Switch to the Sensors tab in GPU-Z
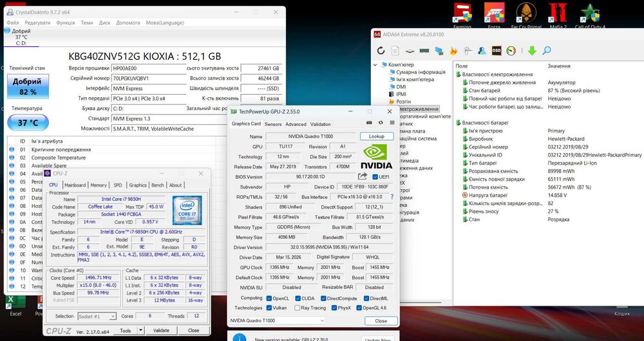Image resolution: width=644 pixels, height=341 pixels. [273, 124]
